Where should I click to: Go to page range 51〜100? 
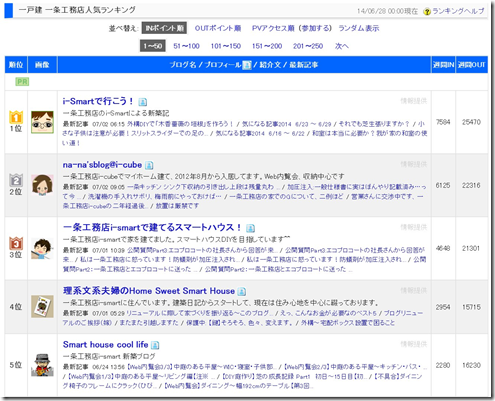pos(186,46)
